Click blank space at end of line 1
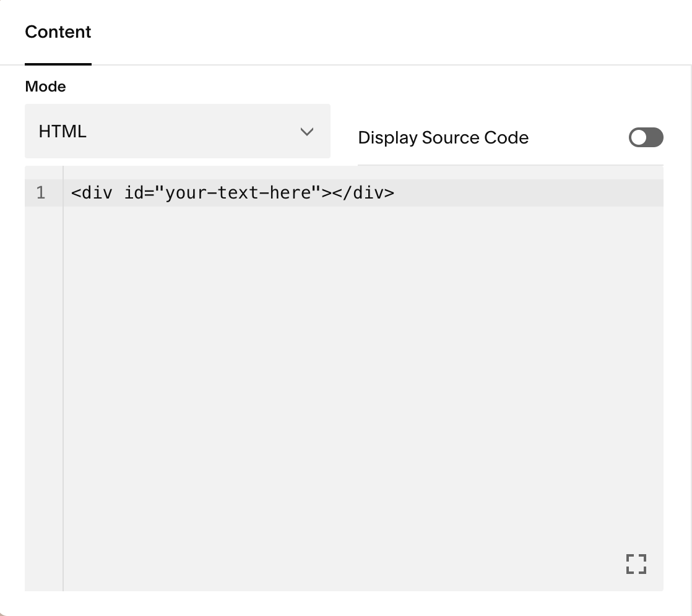 [x=526, y=193]
